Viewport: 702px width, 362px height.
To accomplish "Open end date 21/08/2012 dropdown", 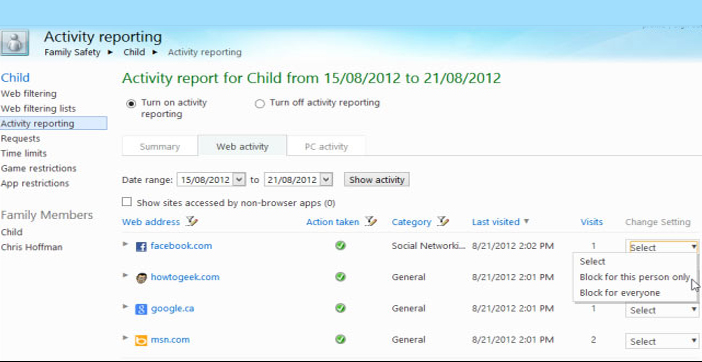I will (327, 180).
